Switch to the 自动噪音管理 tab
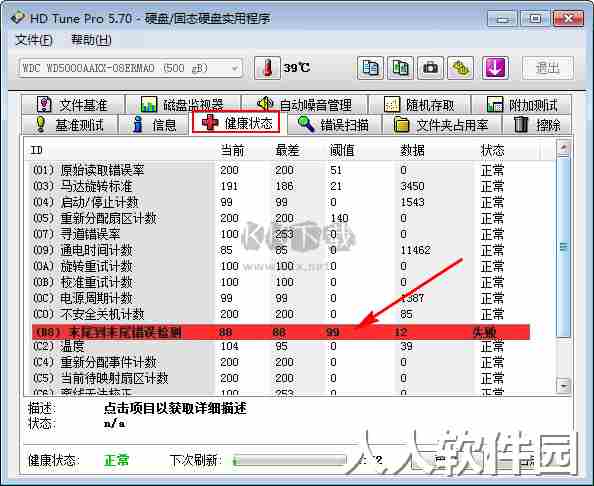 305,105
